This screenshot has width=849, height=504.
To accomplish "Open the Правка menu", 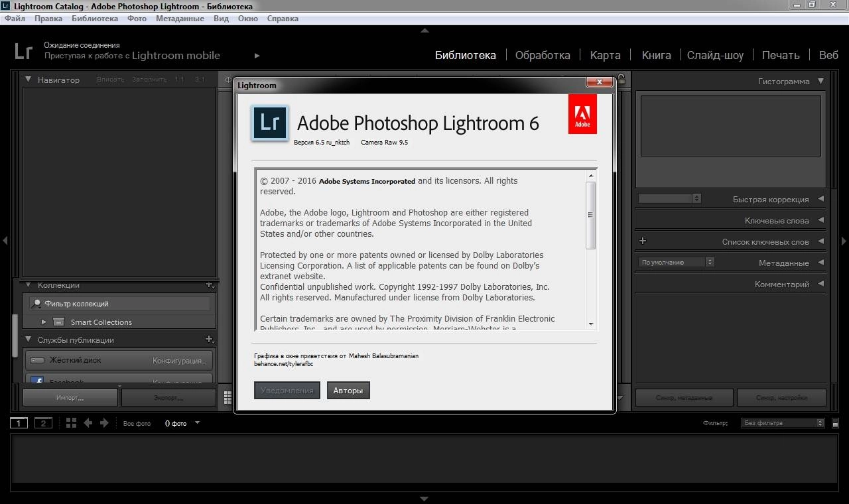I will coord(48,19).
